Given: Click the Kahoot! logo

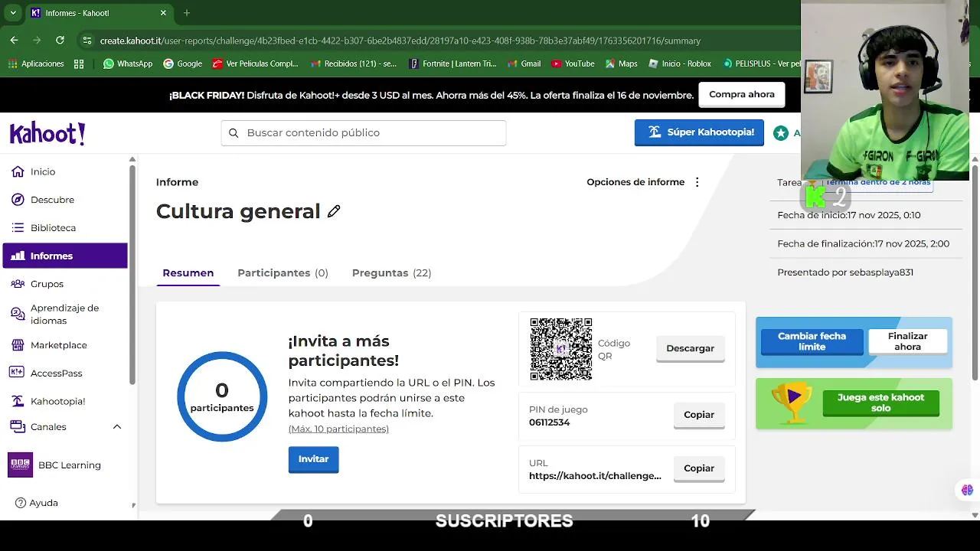Looking at the screenshot, I should tap(47, 133).
